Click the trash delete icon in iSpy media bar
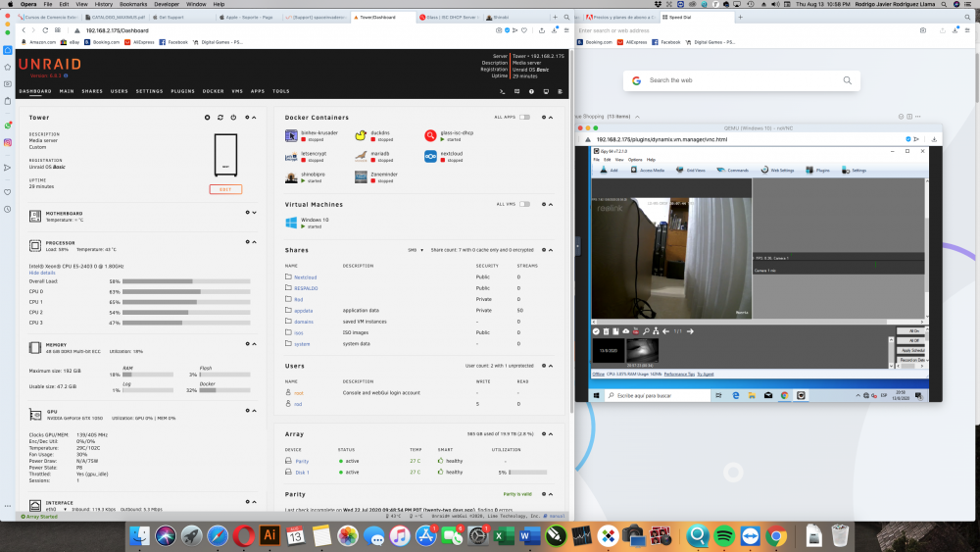 tap(606, 331)
